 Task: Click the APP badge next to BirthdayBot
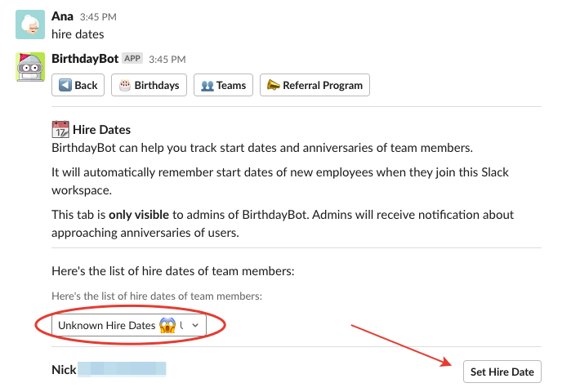click(x=132, y=59)
